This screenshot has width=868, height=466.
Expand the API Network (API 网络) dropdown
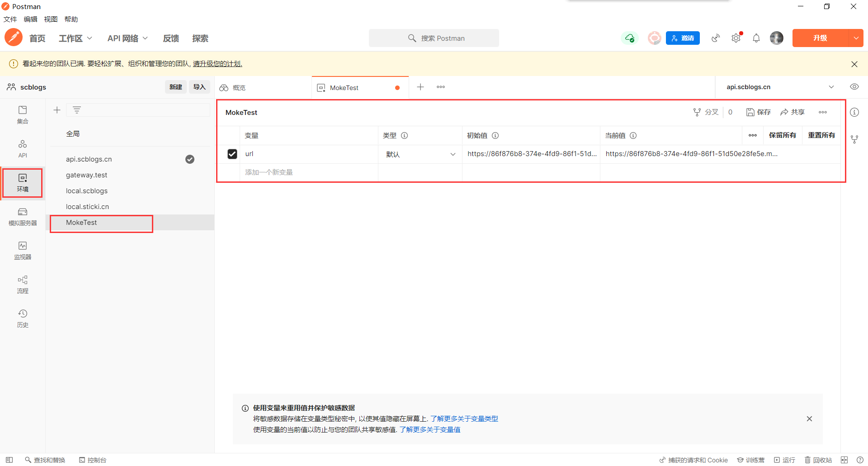tap(127, 38)
